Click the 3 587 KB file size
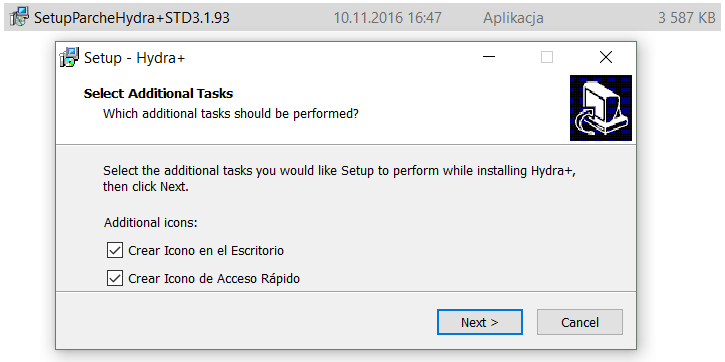The height and width of the screenshot is (362, 725). point(687,18)
